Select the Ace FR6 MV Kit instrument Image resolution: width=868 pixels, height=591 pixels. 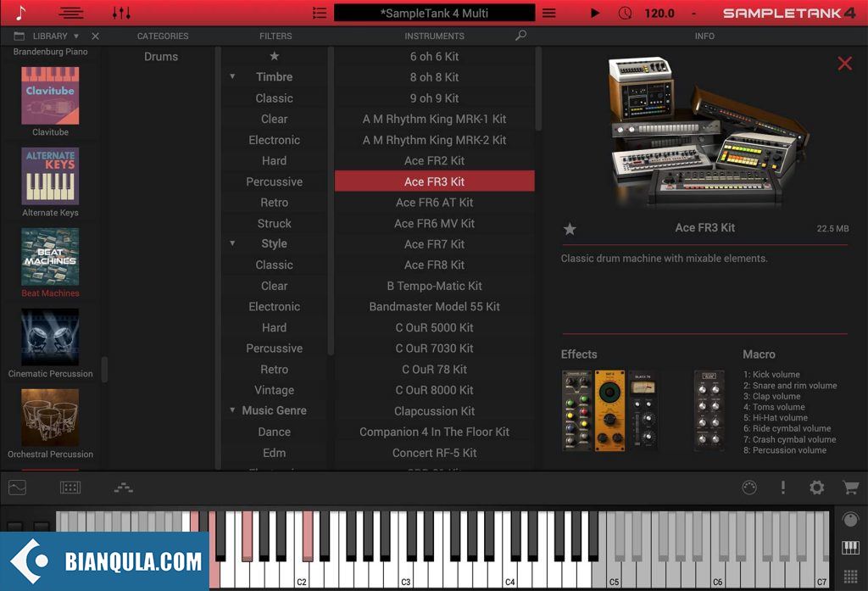(435, 223)
